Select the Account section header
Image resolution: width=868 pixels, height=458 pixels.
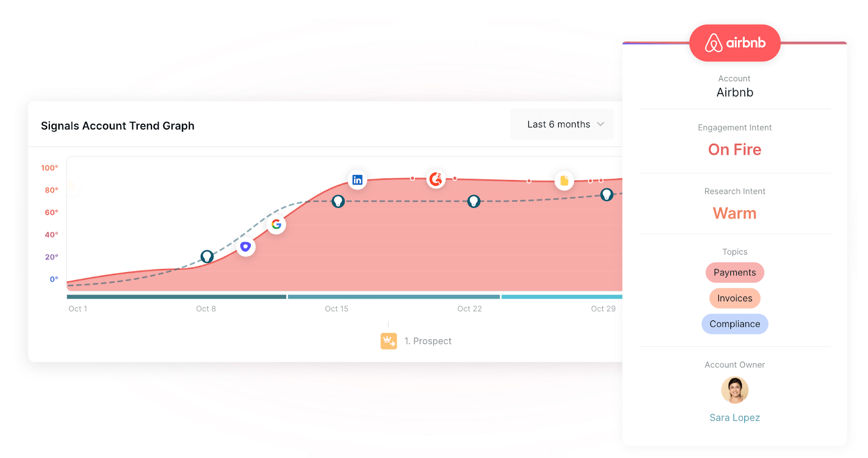(735, 79)
